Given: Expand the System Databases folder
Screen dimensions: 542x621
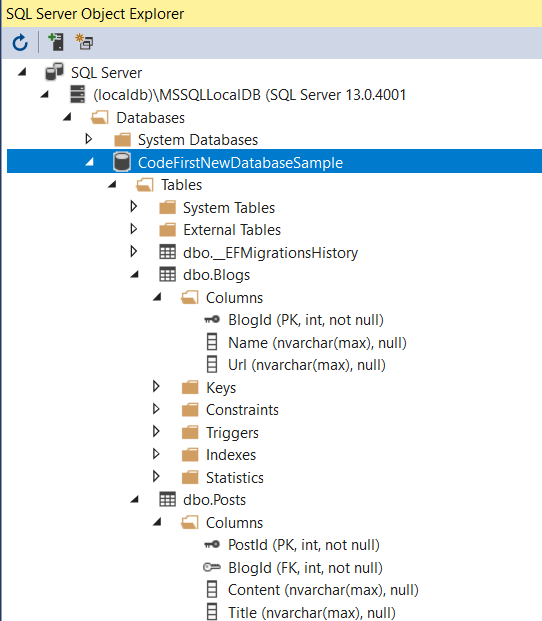Looking at the screenshot, I should pyautogui.click(x=89, y=139).
